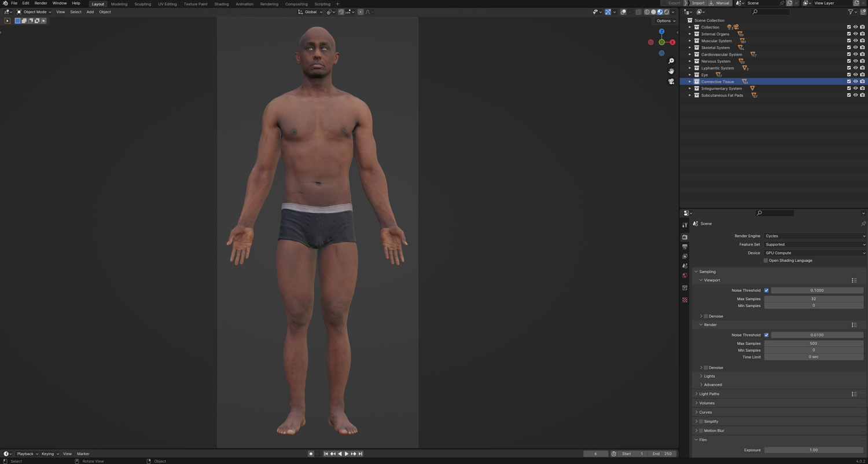Open the Object Mode dropdown
The height and width of the screenshot is (464, 868).
(x=34, y=12)
